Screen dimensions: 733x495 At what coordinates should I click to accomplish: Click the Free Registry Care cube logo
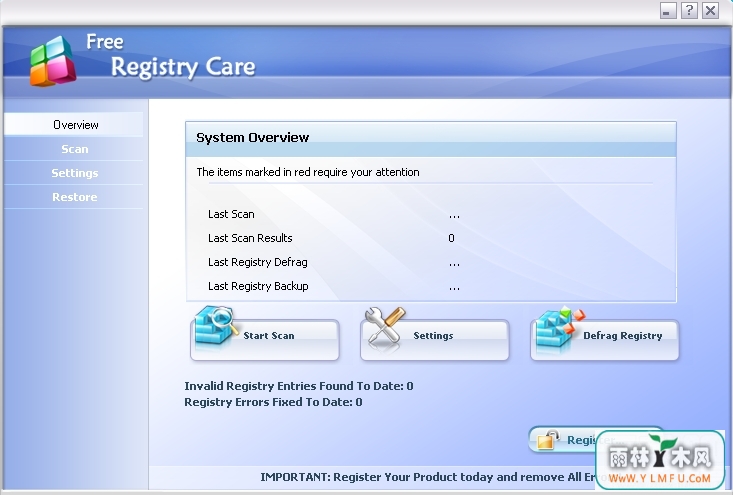click(x=53, y=61)
